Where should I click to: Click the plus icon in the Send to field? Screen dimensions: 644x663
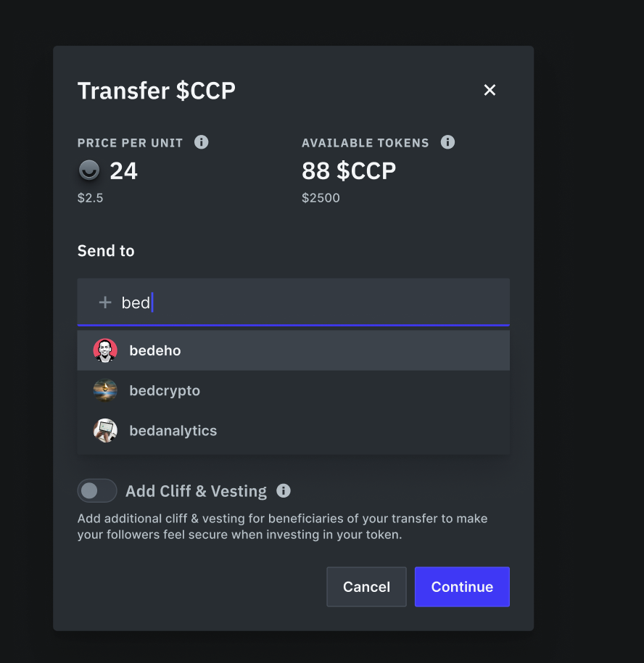(x=104, y=302)
